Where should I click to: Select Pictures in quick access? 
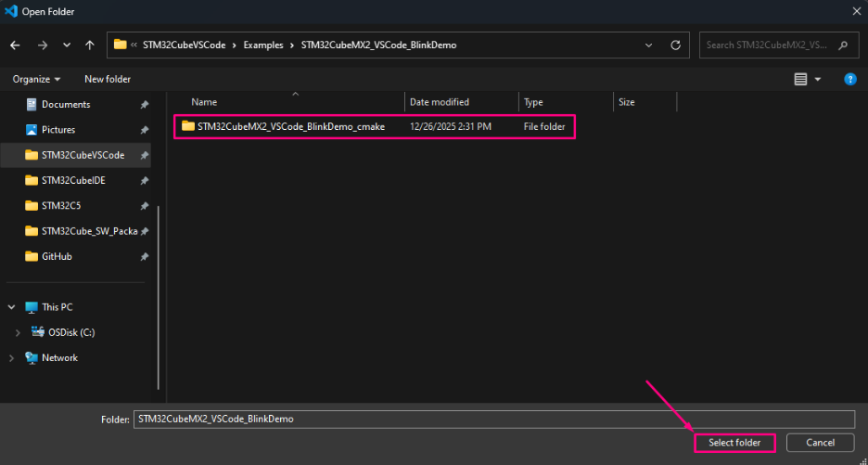pos(58,130)
